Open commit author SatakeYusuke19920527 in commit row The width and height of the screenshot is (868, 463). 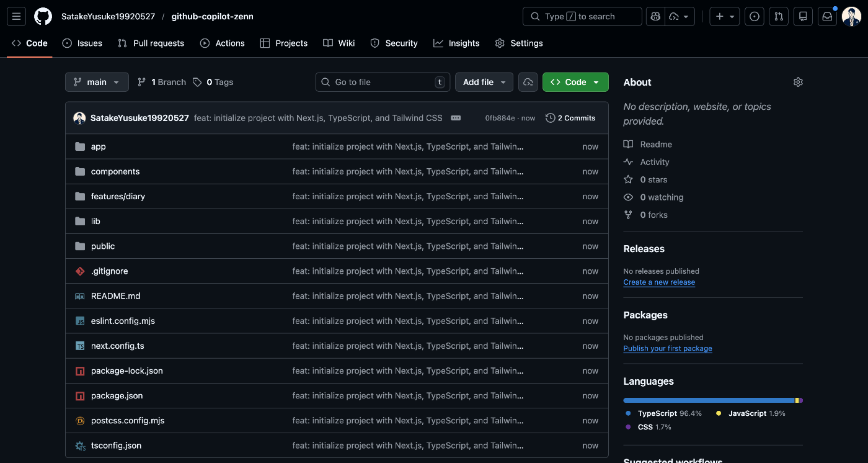[x=139, y=118]
